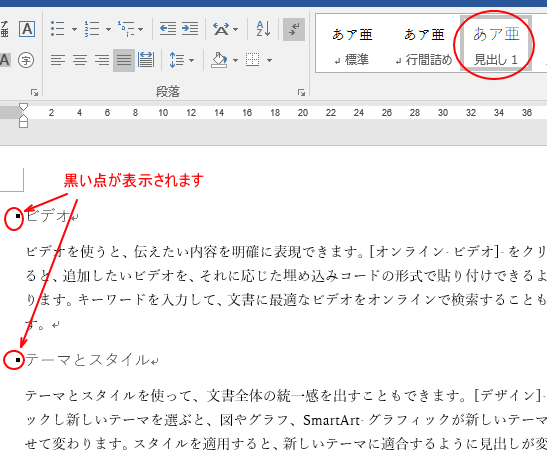Click the Multilevel list icon
547x460 pixels.
pyautogui.click(x=126, y=29)
